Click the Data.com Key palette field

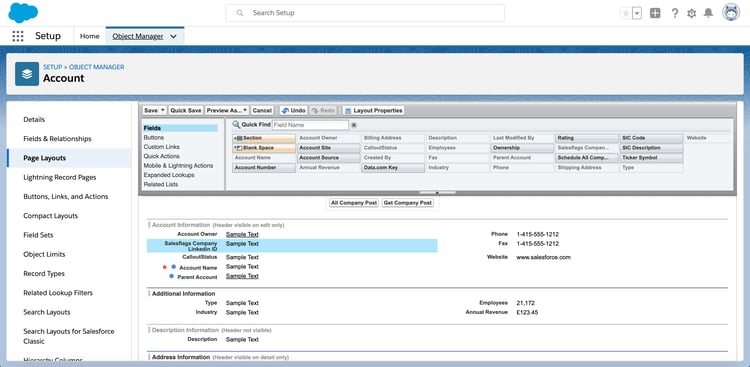point(393,168)
